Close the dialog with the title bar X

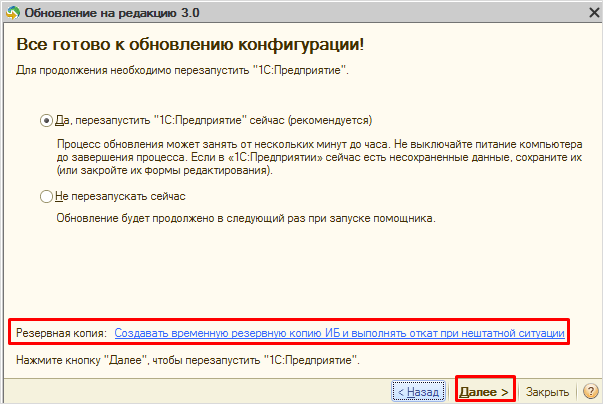[x=588, y=11]
